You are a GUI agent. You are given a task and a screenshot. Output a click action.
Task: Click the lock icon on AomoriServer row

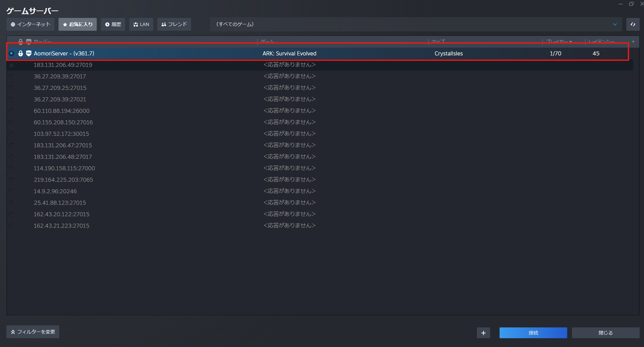pyautogui.click(x=21, y=53)
